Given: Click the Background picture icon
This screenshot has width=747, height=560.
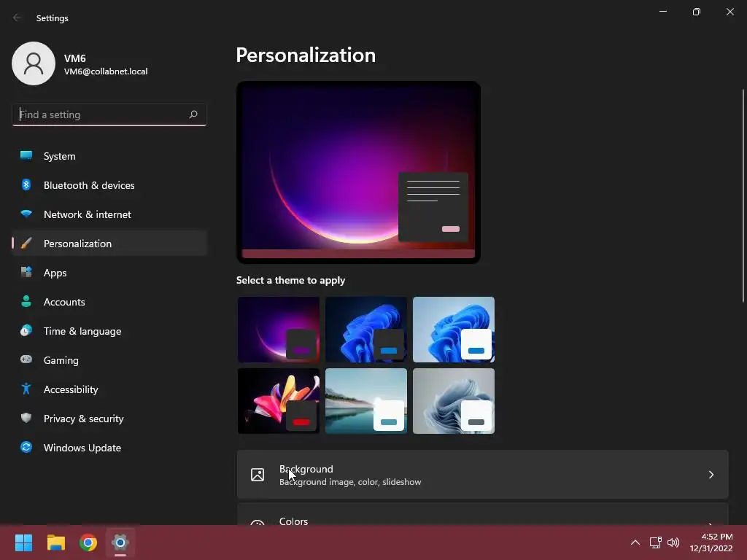Looking at the screenshot, I should pos(258,475).
